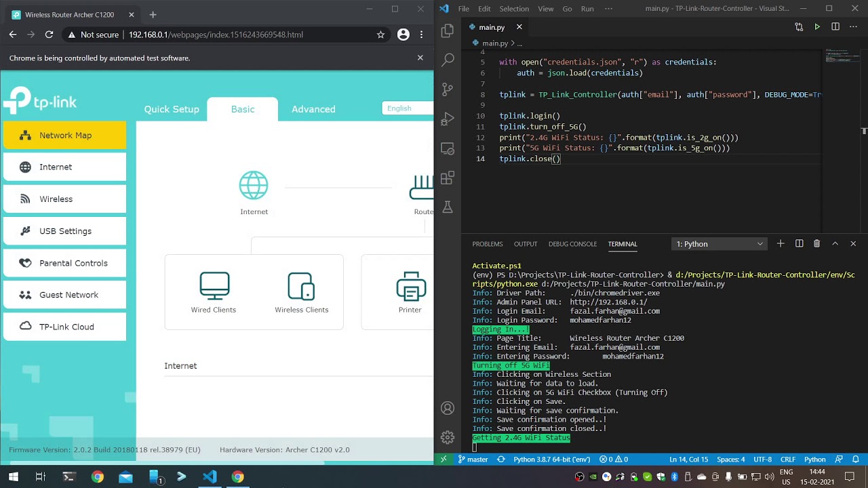This screenshot has height=488, width=868.
Task: Open the Network Map section
Action: pos(64,135)
